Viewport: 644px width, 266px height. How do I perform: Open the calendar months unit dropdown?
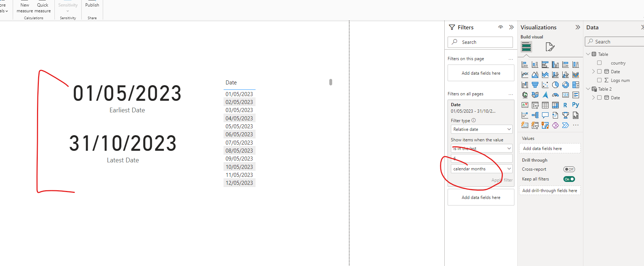(482, 169)
